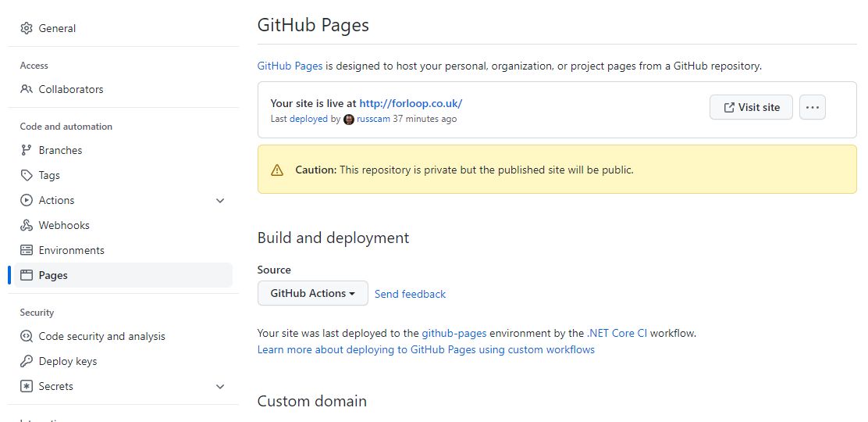Click the Deploy keys key icon
The height and width of the screenshot is (422, 868).
[x=27, y=361]
